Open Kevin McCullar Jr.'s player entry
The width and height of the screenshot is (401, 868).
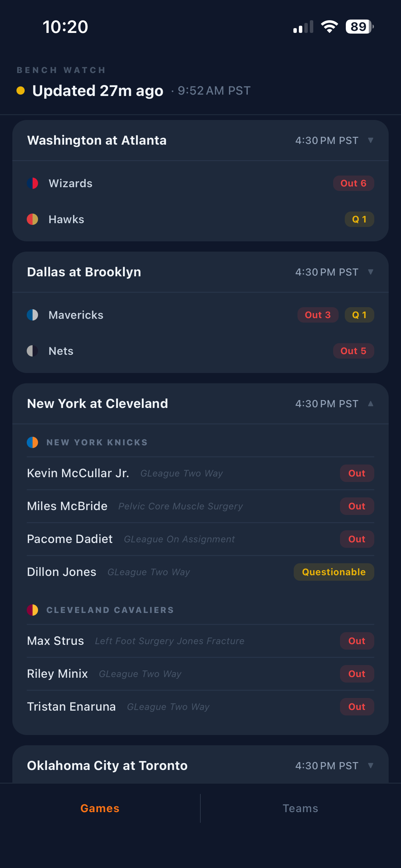coord(78,473)
